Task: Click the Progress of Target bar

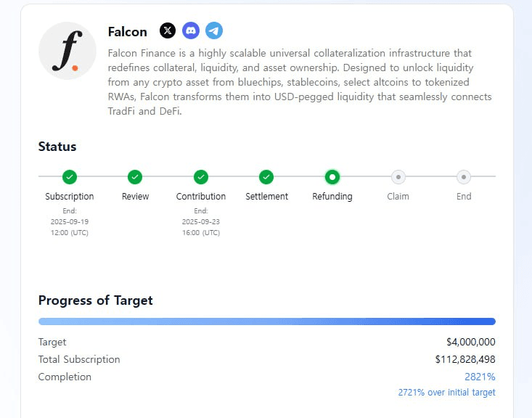Action: click(x=266, y=321)
